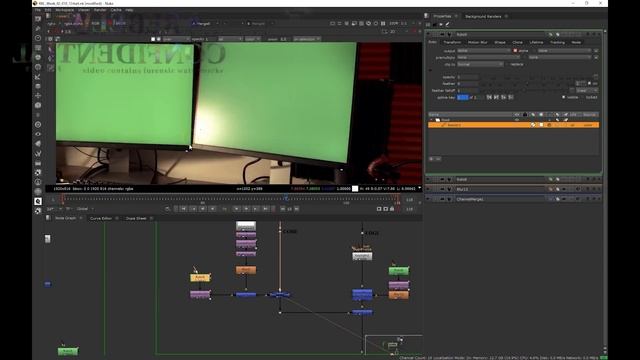Jump to first frame button
Image resolution: width=640 pixels, height=360 pixels.
click(184, 209)
